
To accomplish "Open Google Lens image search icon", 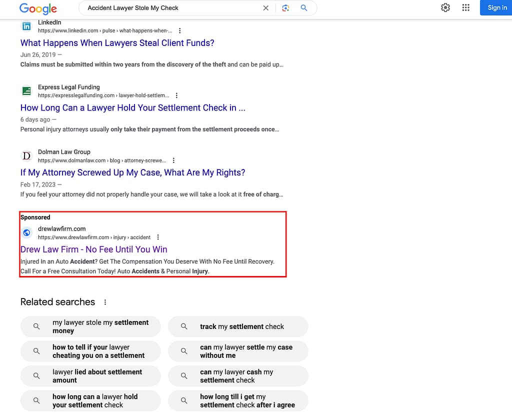I will (x=285, y=8).
